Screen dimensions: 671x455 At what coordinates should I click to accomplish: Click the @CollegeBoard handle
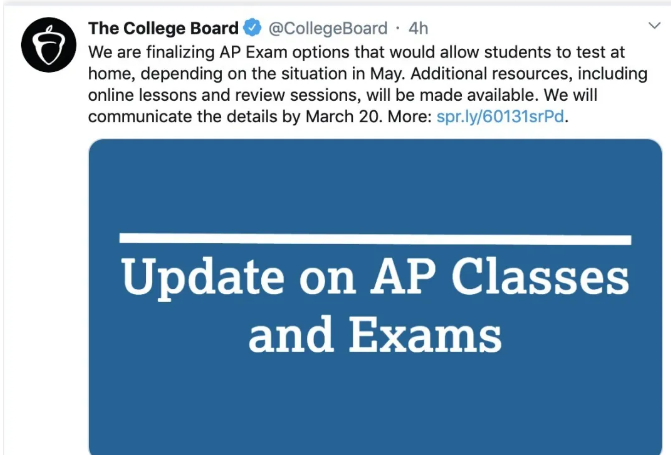(327, 28)
